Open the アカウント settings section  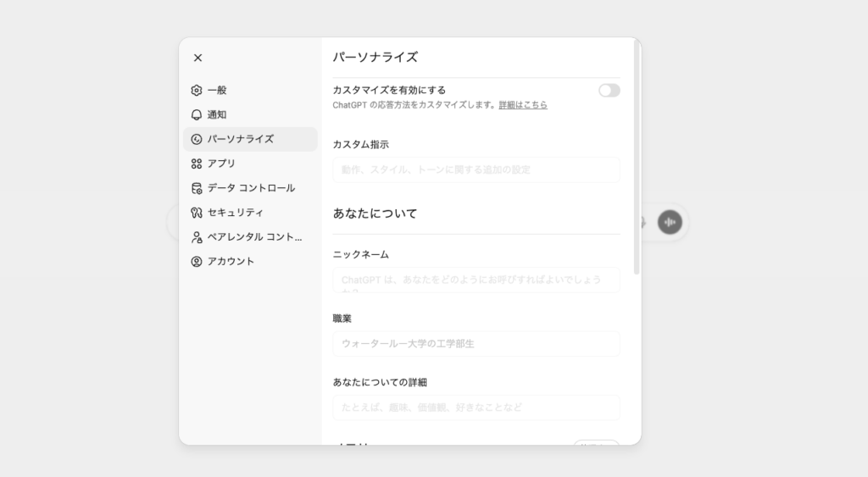tap(231, 262)
